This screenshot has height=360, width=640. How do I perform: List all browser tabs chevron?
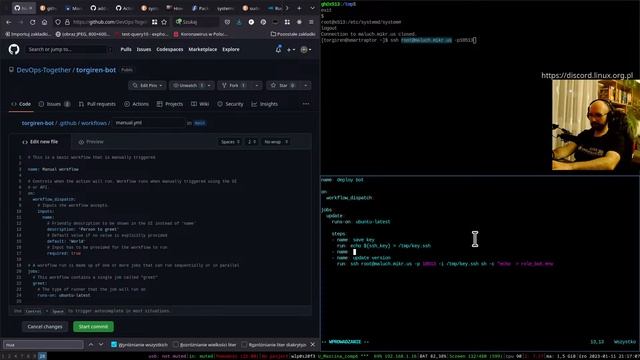[x=312, y=8]
